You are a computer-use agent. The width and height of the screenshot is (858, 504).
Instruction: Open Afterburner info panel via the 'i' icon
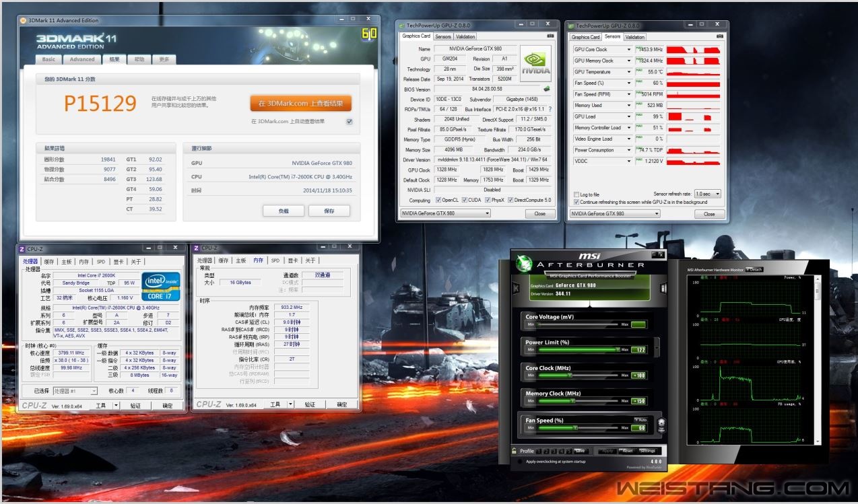pos(663,288)
